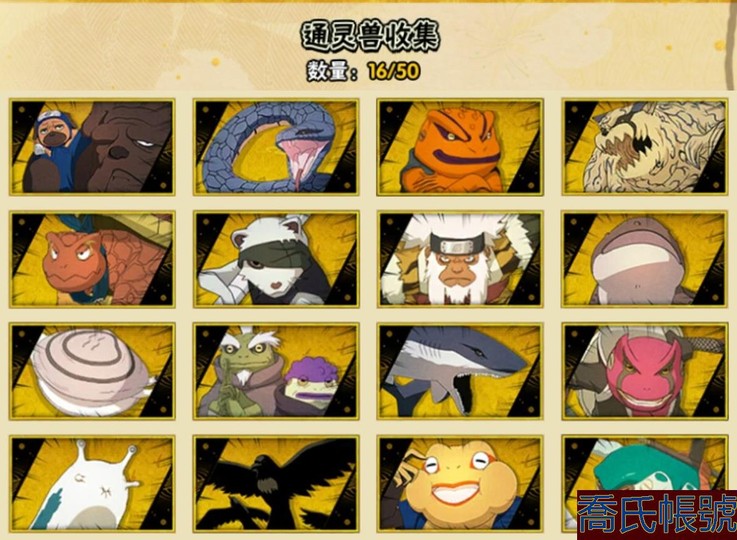This screenshot has width=737, height=540.
Task: Click the 16/50 collection count
Action: (x=394, y=71)
